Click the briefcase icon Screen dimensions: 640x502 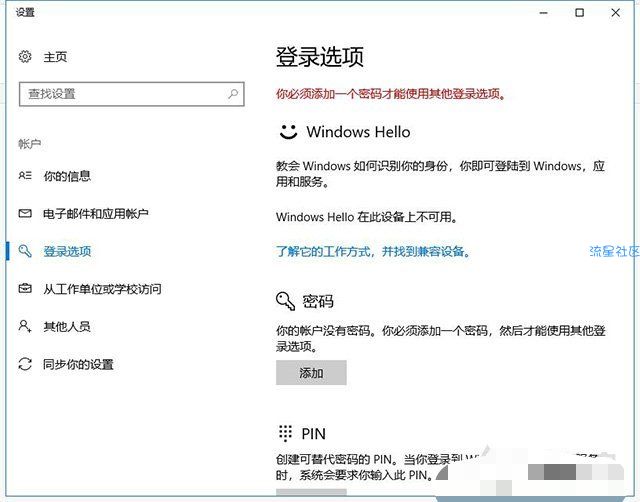[x=25, y=289]
